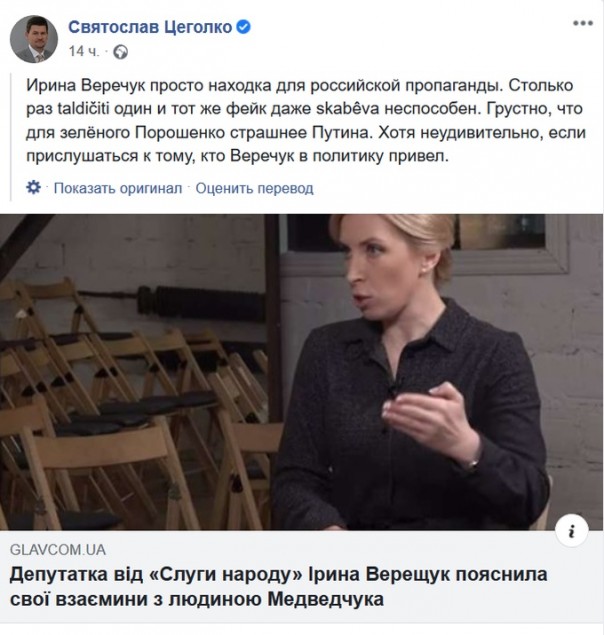The height and width of the screenshot is (635, 604).
Task: Click 'Оценить перевод' link
Action: pyautogui.click(x=254, y=188)
